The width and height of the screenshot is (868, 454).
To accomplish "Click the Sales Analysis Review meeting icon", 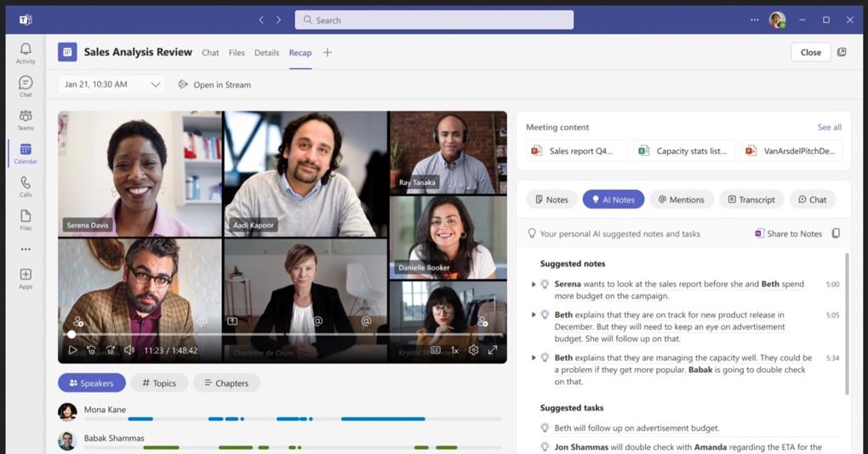I will pos(67,52).
